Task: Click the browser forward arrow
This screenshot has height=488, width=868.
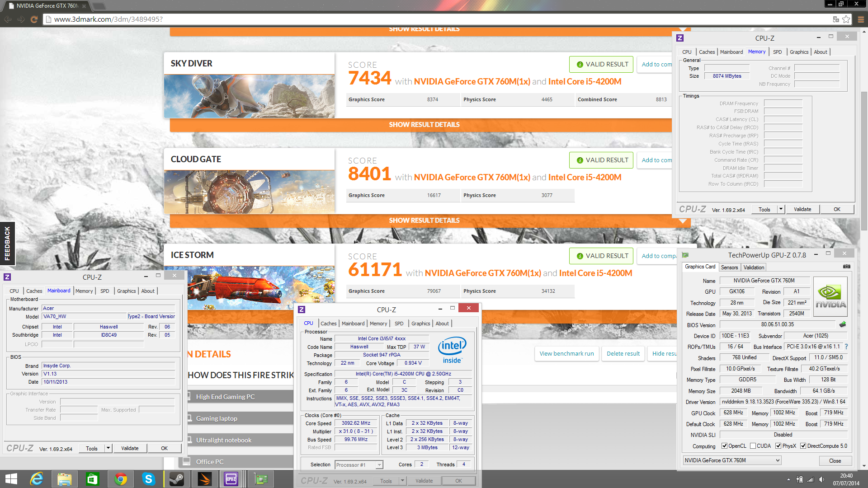Action: point(21,19)
